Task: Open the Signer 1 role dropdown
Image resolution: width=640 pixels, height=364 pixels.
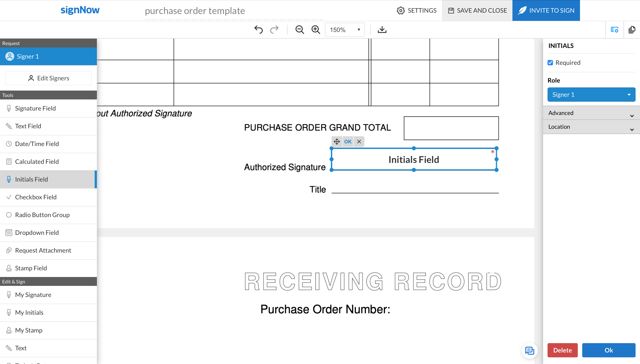Action: 591,95
